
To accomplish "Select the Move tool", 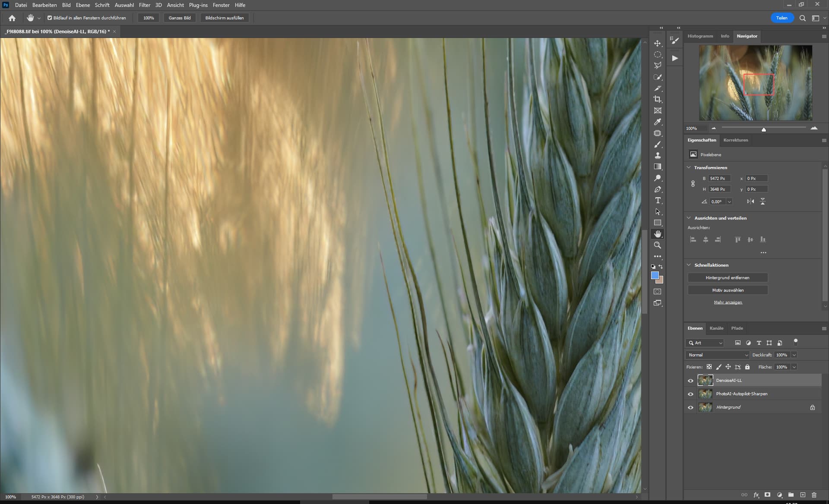I will 657,44.
